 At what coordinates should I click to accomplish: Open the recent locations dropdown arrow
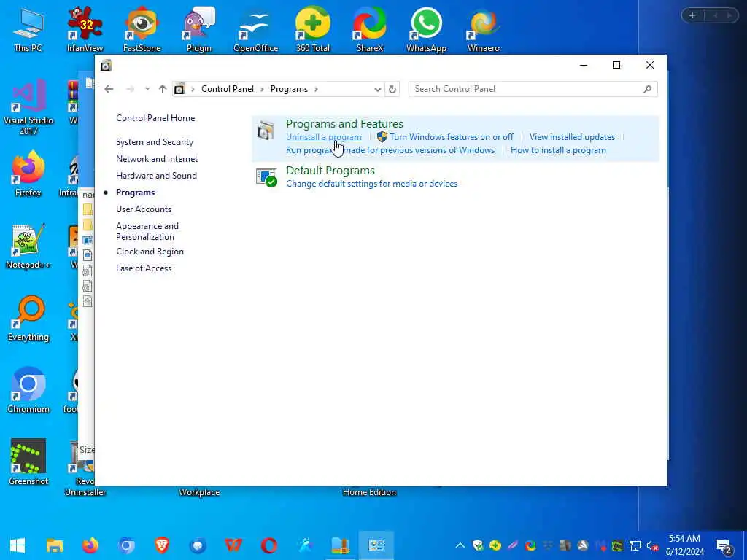147,89
